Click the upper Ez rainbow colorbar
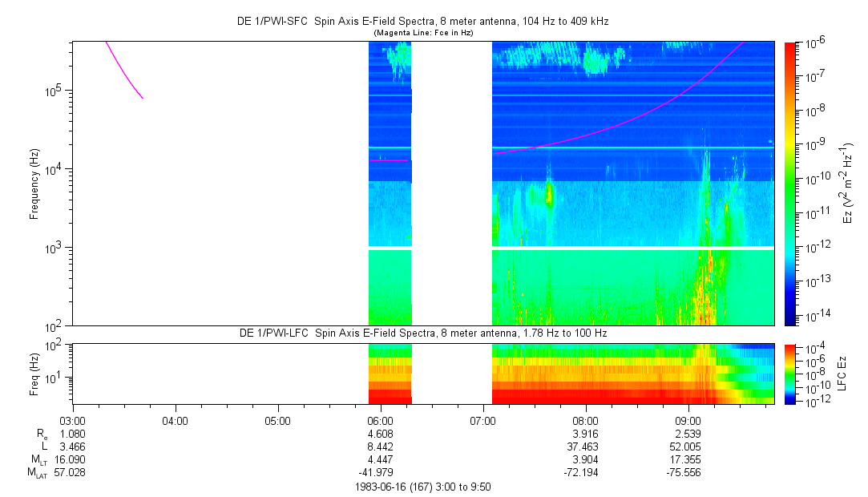Screen dimensions: 868x497 coord(789,184)
